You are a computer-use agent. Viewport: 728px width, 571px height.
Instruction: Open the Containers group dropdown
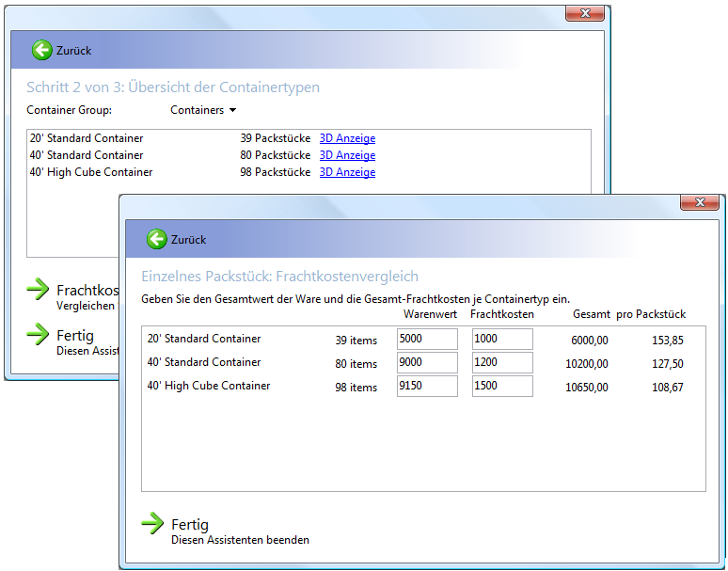coord(203,110)
